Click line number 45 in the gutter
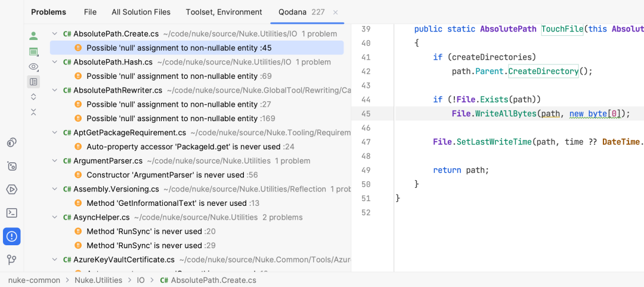 click(366, 113)
